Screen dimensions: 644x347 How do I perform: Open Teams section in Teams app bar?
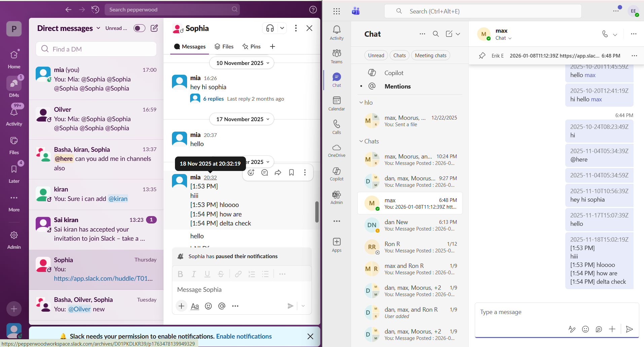pyautogui.click(x=336, y=57)
